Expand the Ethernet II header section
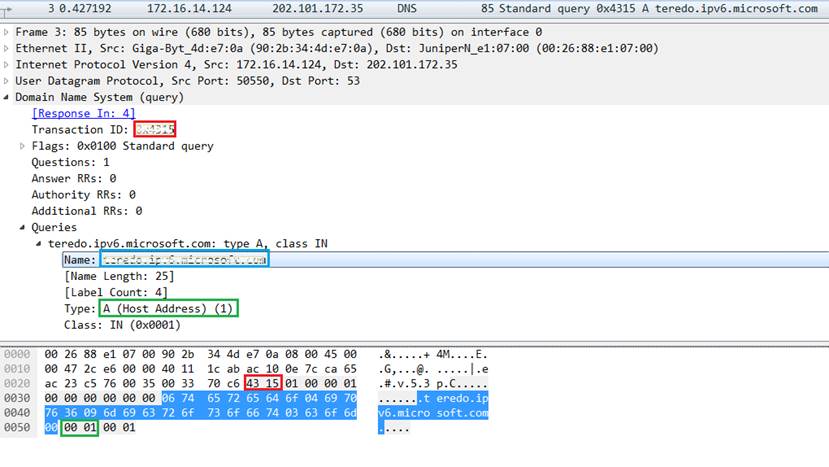The height and width of the screenshot is (467, 829). (x=8, y=48)
